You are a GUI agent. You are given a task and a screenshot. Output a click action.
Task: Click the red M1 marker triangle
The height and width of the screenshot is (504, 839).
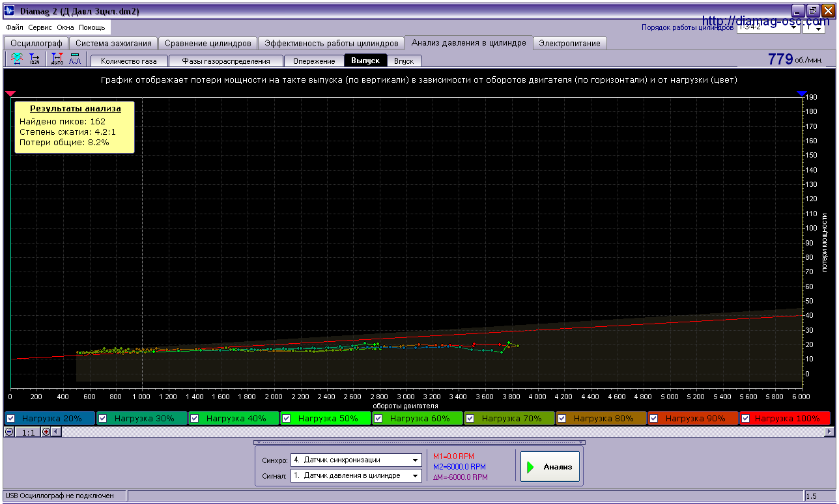tap(10, 94)
